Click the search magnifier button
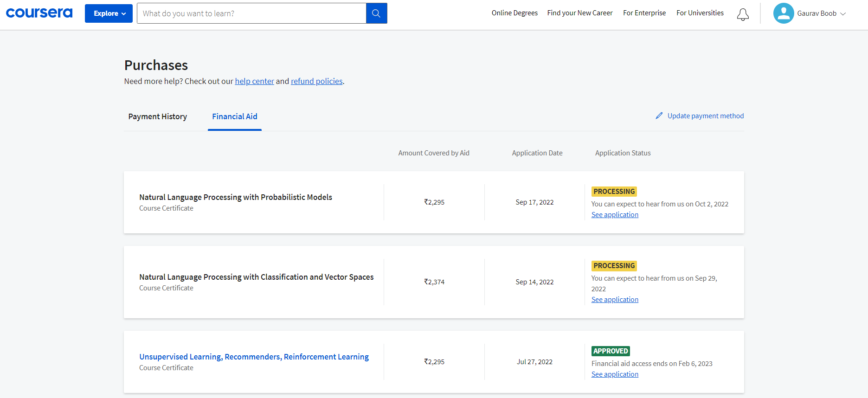This screenshot has width=868, height=398. tap(376, 13)
